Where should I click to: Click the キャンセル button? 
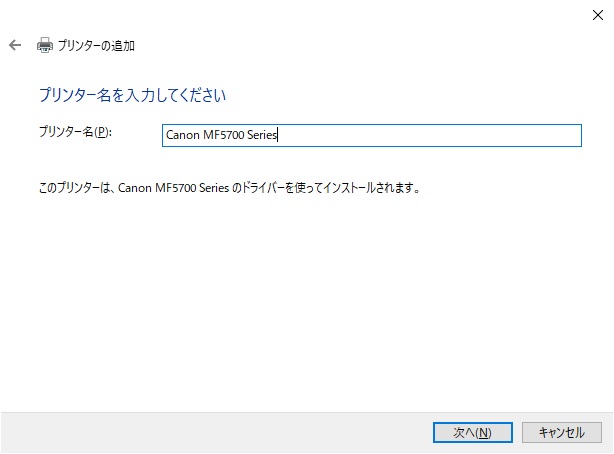pyautogui.click(x=562, y=432)
